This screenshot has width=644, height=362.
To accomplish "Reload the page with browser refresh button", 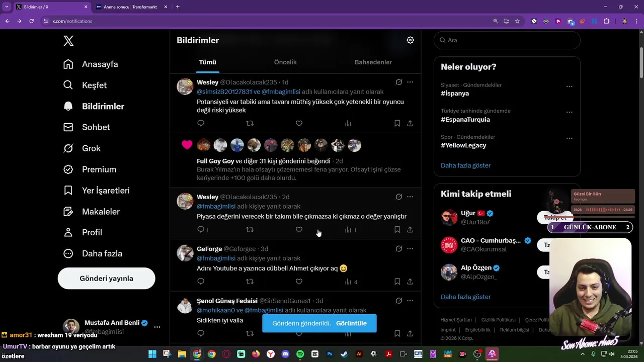I will tap(31, 21).
